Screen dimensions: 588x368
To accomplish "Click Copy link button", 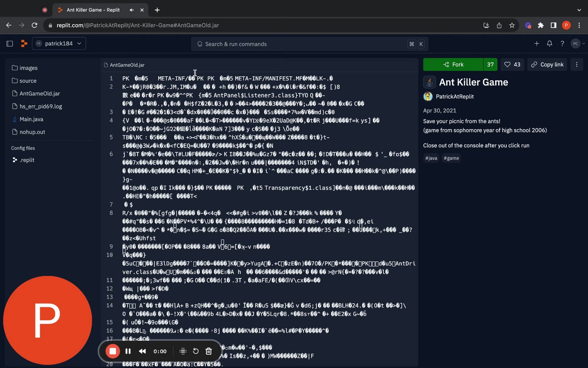I will click(548, 64).
